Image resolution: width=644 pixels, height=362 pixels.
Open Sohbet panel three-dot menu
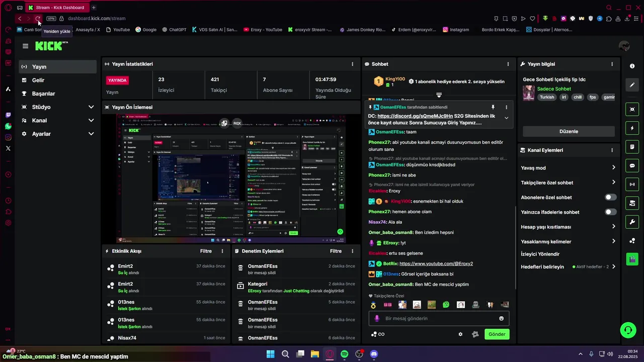(508, 64)
